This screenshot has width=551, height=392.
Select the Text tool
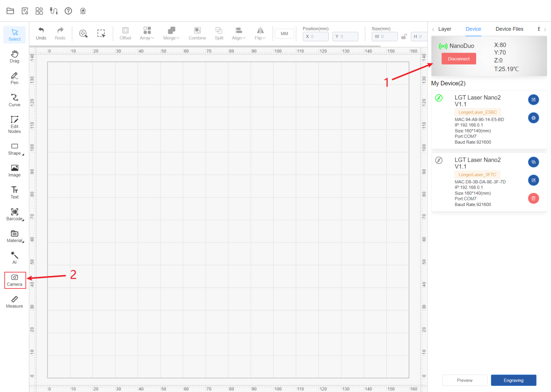(x=14, y=193)
